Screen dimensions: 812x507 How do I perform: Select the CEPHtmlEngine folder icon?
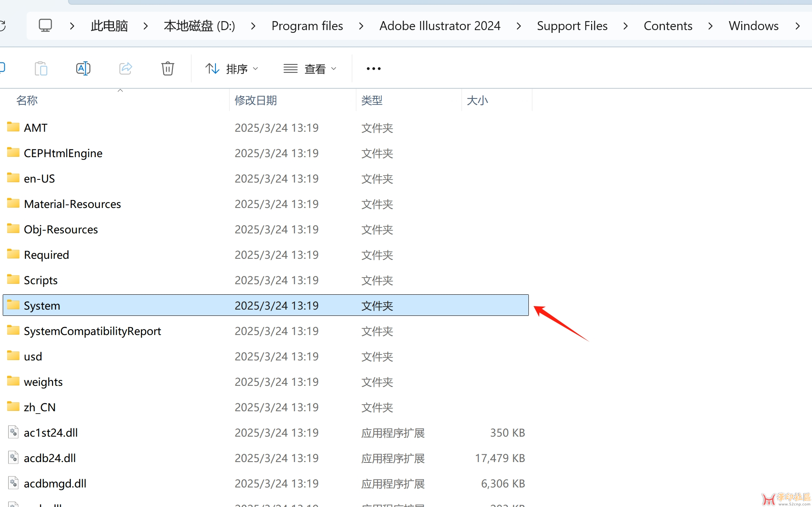click(x=13, y=152)
